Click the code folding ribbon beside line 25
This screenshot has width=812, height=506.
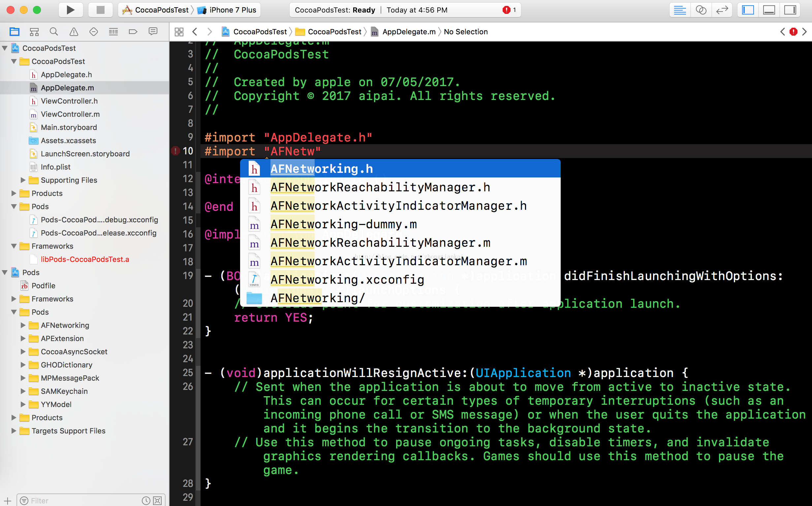[x=198, y=373]
